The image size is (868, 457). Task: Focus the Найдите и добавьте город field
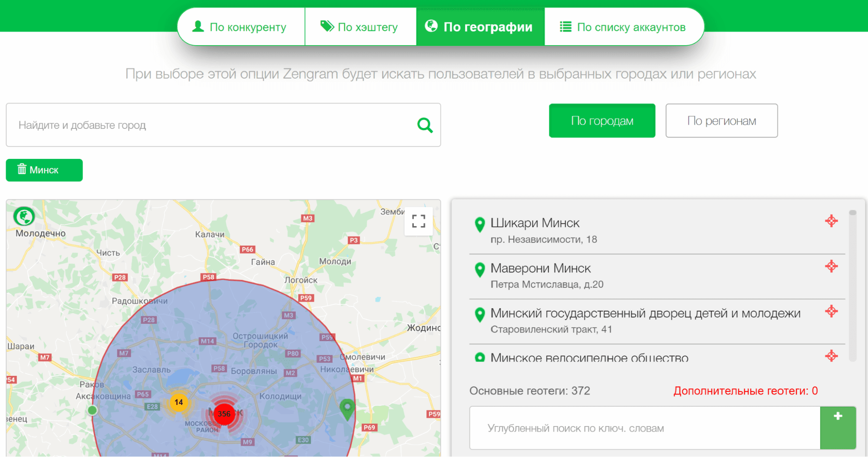click(223, 125)
